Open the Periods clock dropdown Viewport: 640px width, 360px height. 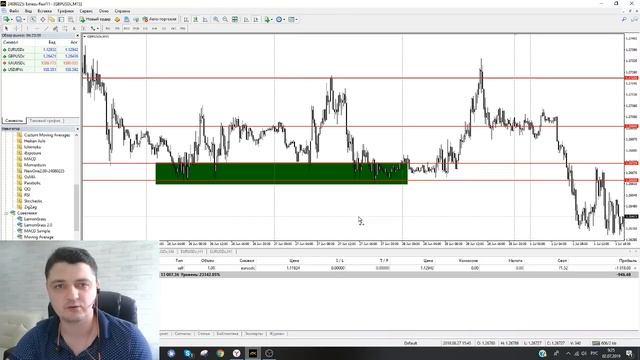[280, 19]
